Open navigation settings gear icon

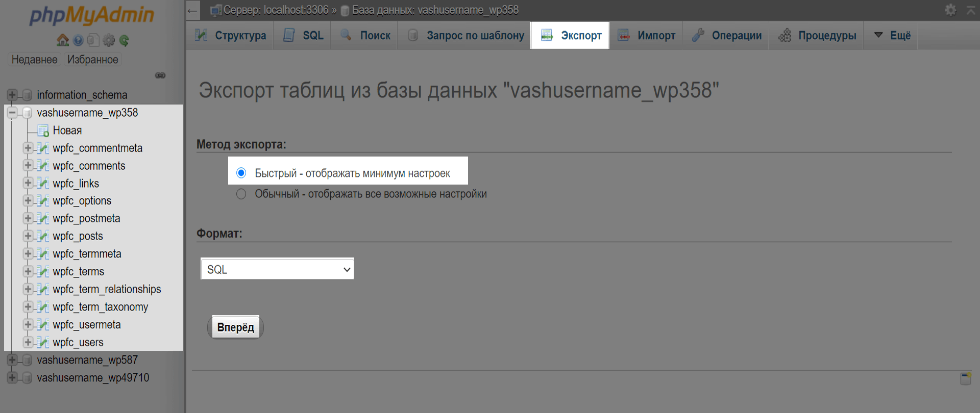click(109, 40)
